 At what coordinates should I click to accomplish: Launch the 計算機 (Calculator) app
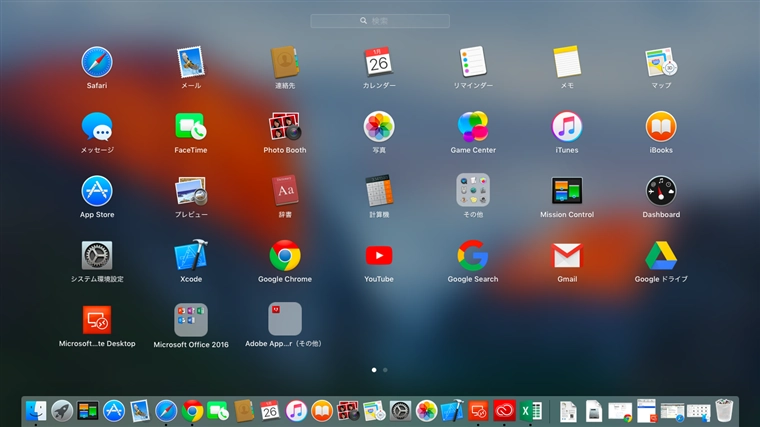point(379,191)
